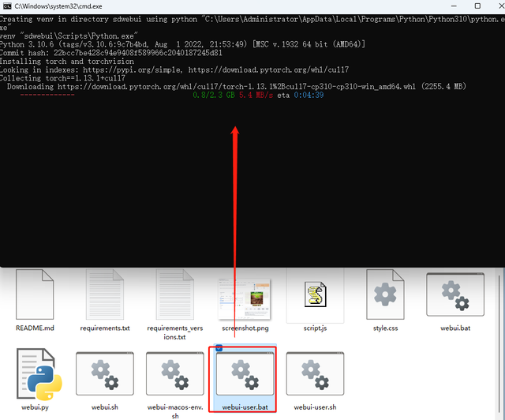Click the 'webui-user.sh' file name label

(x=315, y=407)
